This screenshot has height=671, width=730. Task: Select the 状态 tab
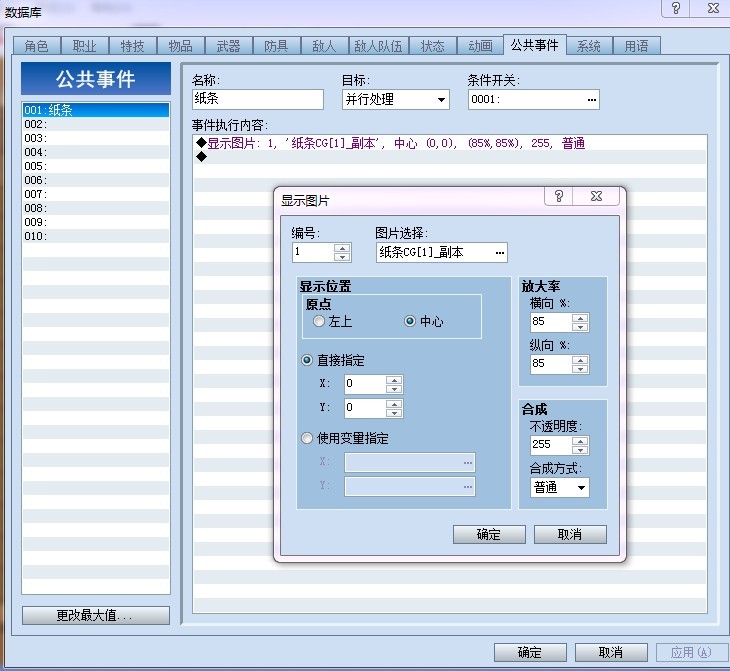coord(433,46)
